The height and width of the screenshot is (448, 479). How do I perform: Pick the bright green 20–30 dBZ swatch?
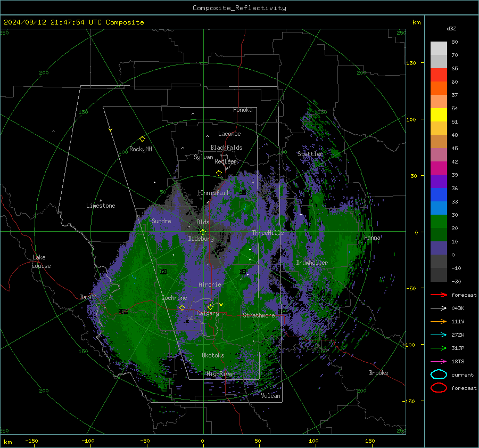[439, 222]
